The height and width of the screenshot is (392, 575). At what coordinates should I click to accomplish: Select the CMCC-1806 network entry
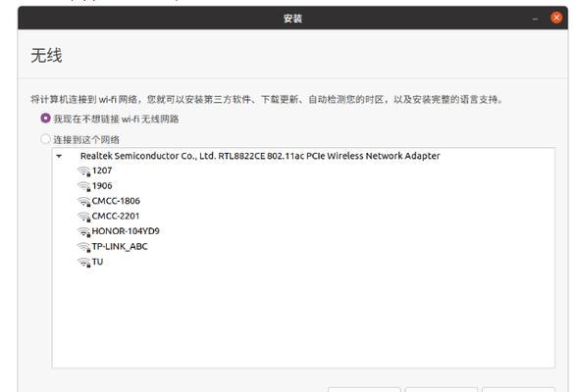[116, 201]
